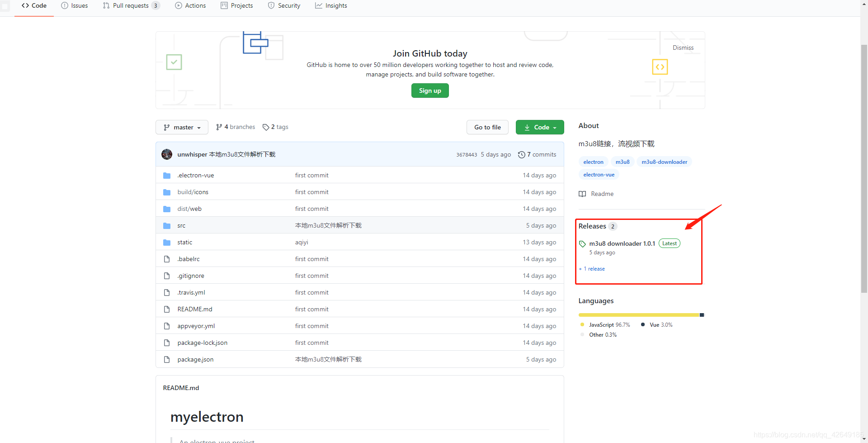Open the master branch dropdown
The height and width of the screenshot is (443, 868).
pyautogui.click(x=182, y=127)
